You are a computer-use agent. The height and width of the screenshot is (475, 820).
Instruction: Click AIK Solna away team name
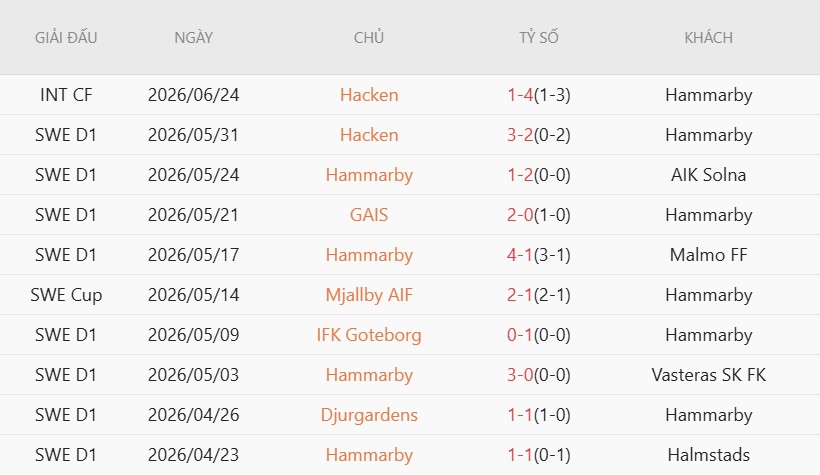tap(708, 175)
